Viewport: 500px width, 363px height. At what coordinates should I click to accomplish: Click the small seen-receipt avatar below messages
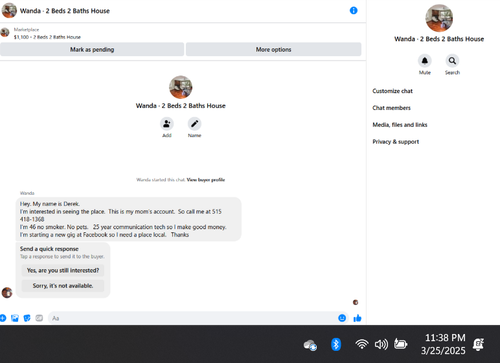click(355, 302)
